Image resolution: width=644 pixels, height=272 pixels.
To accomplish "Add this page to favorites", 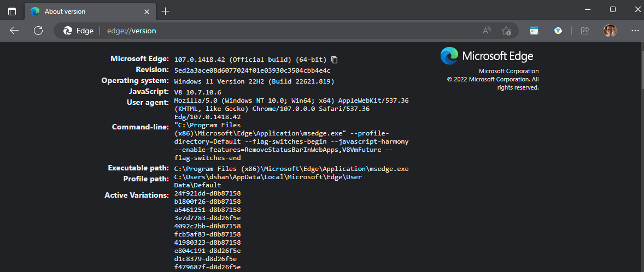I will (x=506, y=31).
